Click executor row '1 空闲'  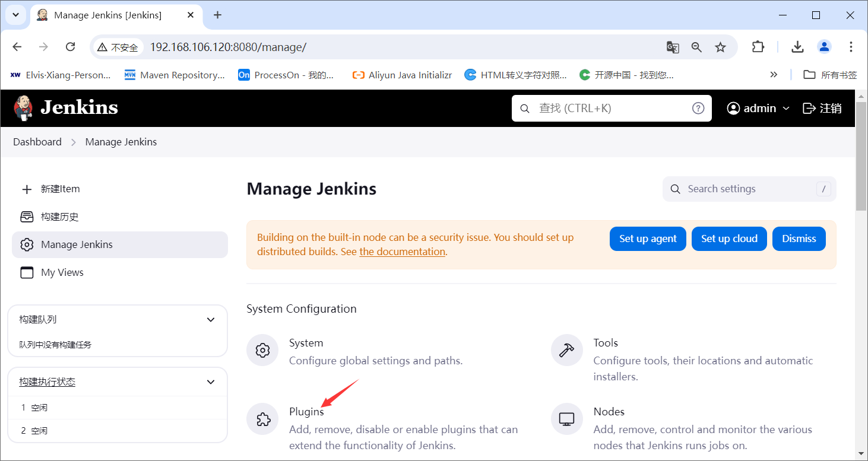point(118,408)
